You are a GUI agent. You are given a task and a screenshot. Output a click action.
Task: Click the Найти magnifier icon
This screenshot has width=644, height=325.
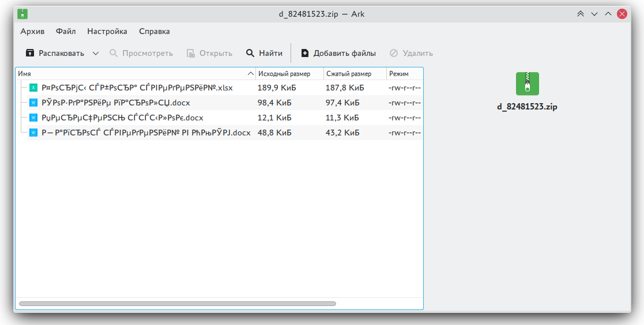pyautogui.click(x=250, y=53)
